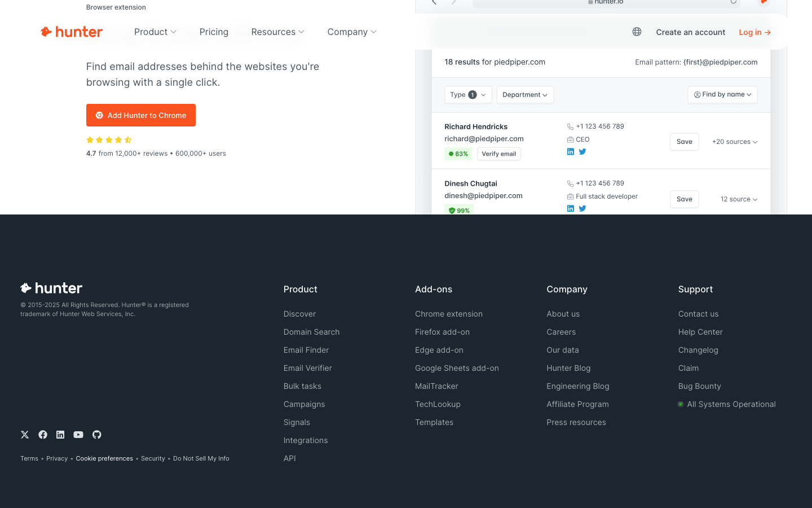Open Hunter's GitHub icon
The image size is (812, 508).
click(x=97, y=435)
